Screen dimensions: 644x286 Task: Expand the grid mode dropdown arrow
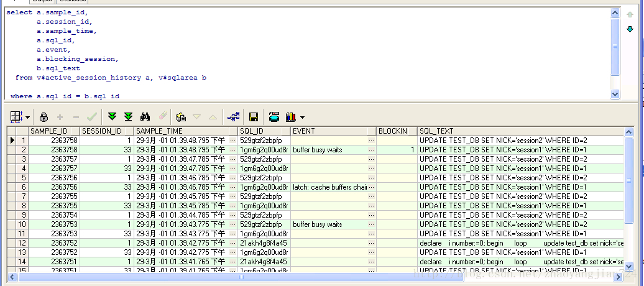click(x=27, y=118)
